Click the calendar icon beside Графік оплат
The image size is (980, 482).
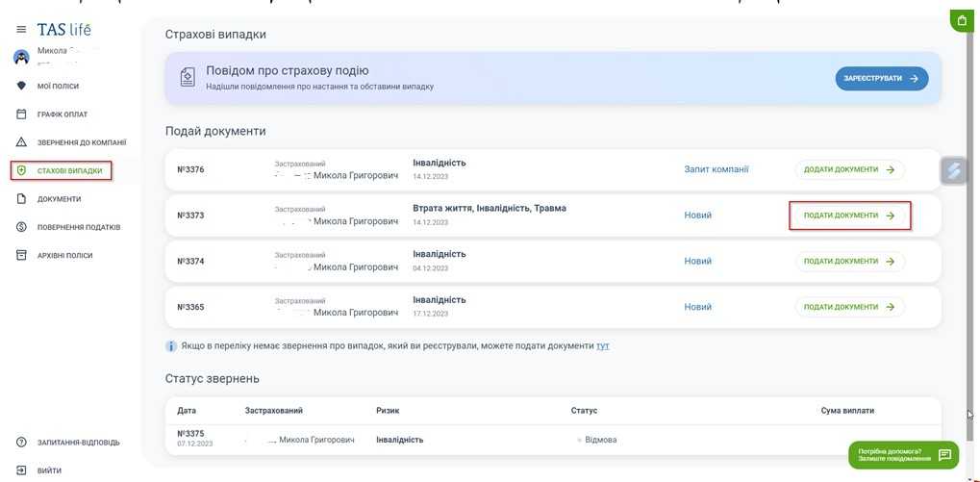pyautogui.click(x=21, y=114)
